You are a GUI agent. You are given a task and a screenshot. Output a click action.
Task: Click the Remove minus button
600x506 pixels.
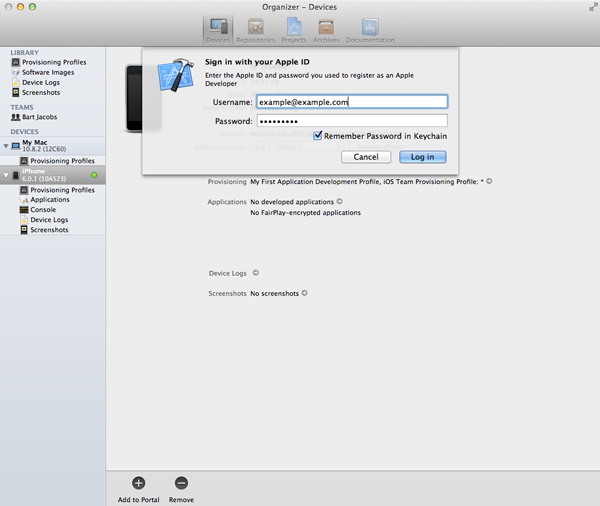point(181,483)
